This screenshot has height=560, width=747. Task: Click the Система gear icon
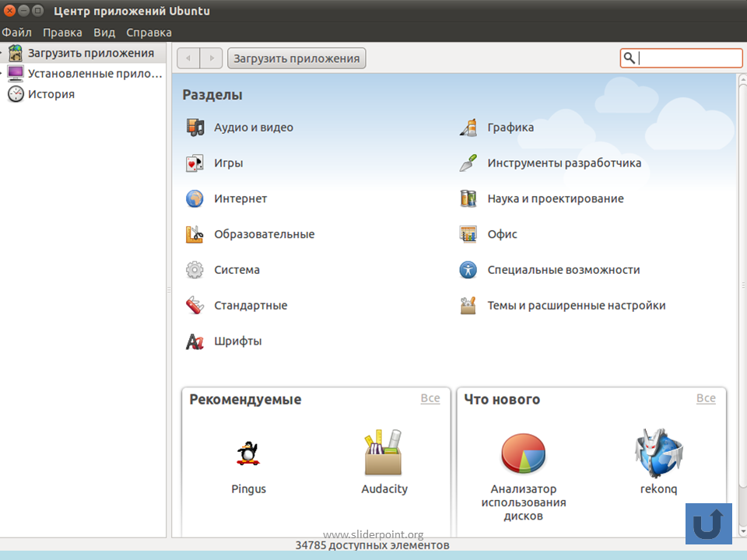click(x=195, y=270)
